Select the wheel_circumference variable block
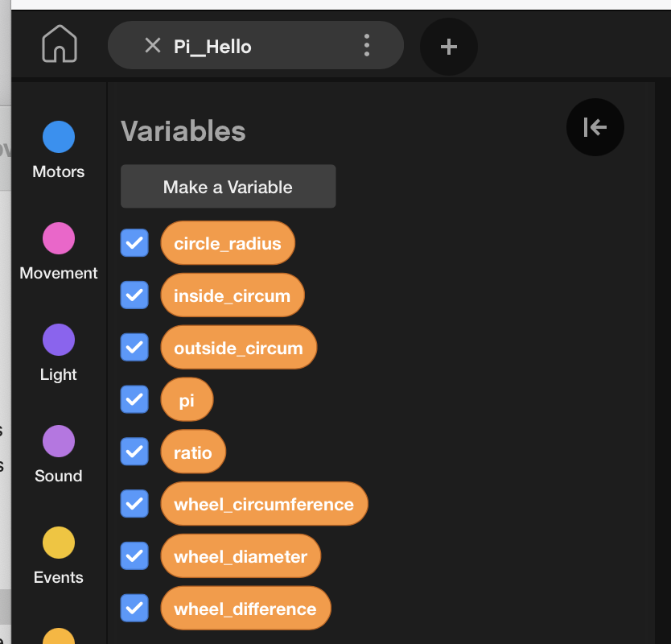 (x=264, y=504)
